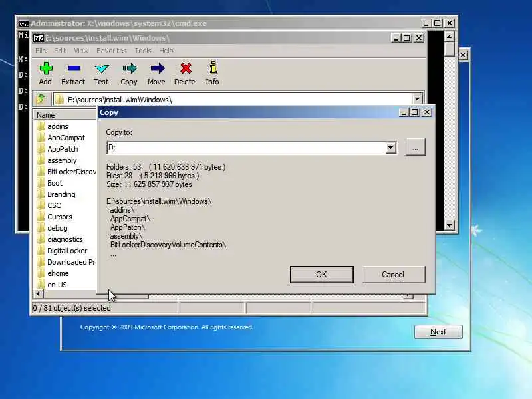Viewport: 532px width, 399px height.
Task: Click the '0 / 81 object(s) selected' status text
Action: [x=72, y=308]
